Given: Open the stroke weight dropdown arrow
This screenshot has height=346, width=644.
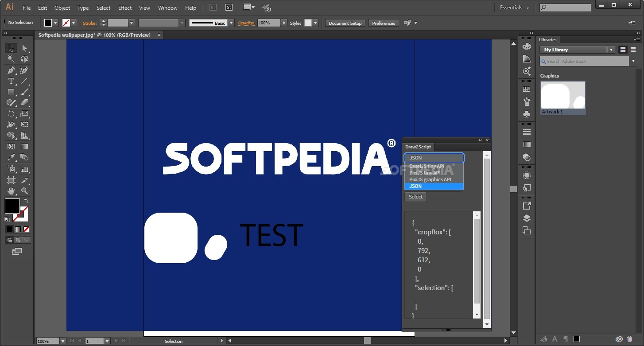Looking at the screenshot, I should 132,23.
